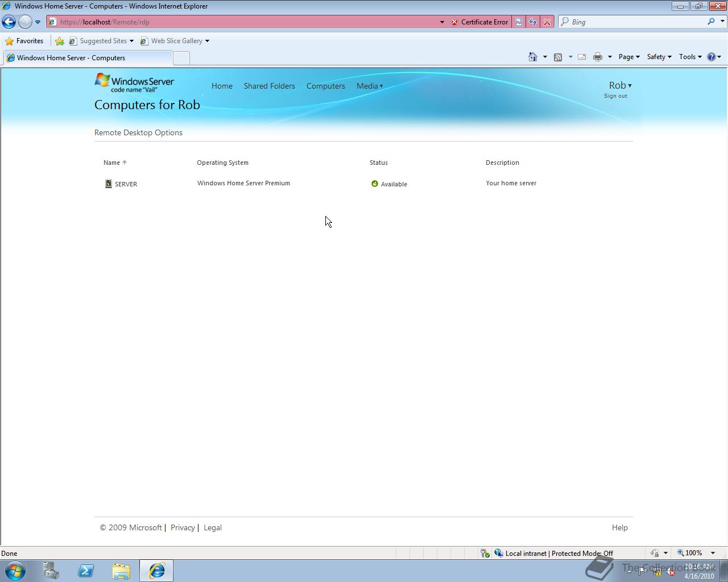
Task: Stop loading with the red X icon
Action: click(547, 22)
